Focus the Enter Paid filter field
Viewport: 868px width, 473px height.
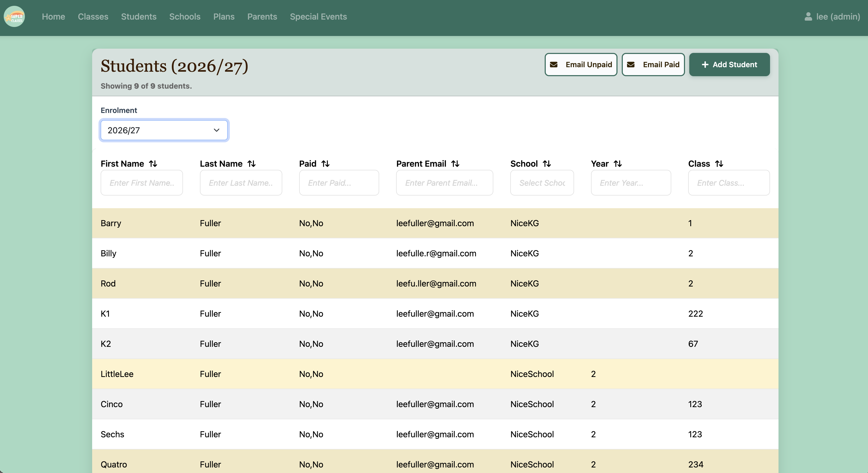(x=339, y=183)
